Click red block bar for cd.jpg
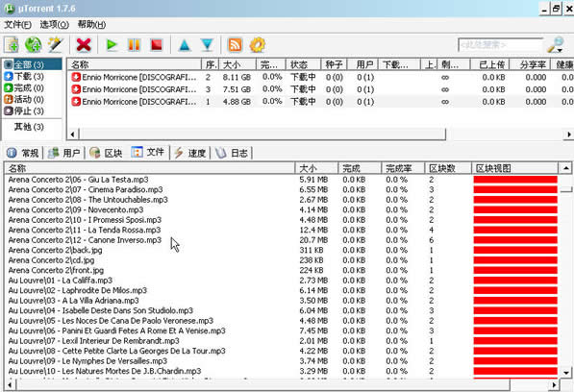The image size is (574, 392). 515,260
